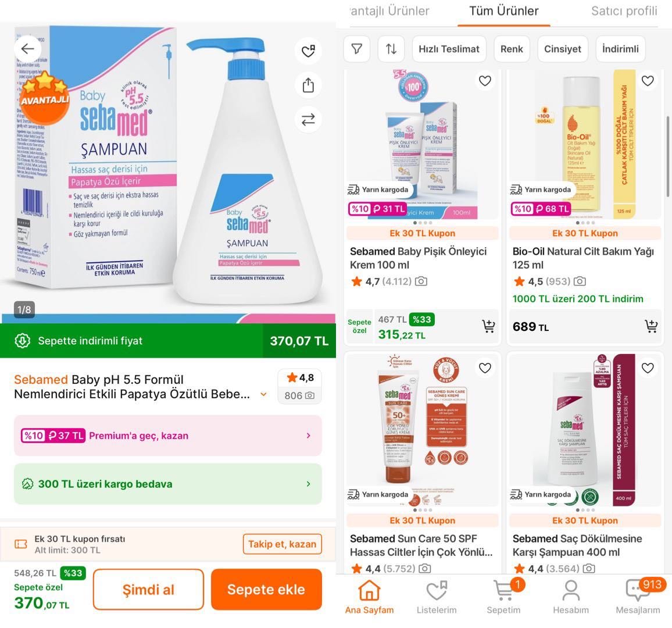Open the sort arrows icon

tap(391, 49)
